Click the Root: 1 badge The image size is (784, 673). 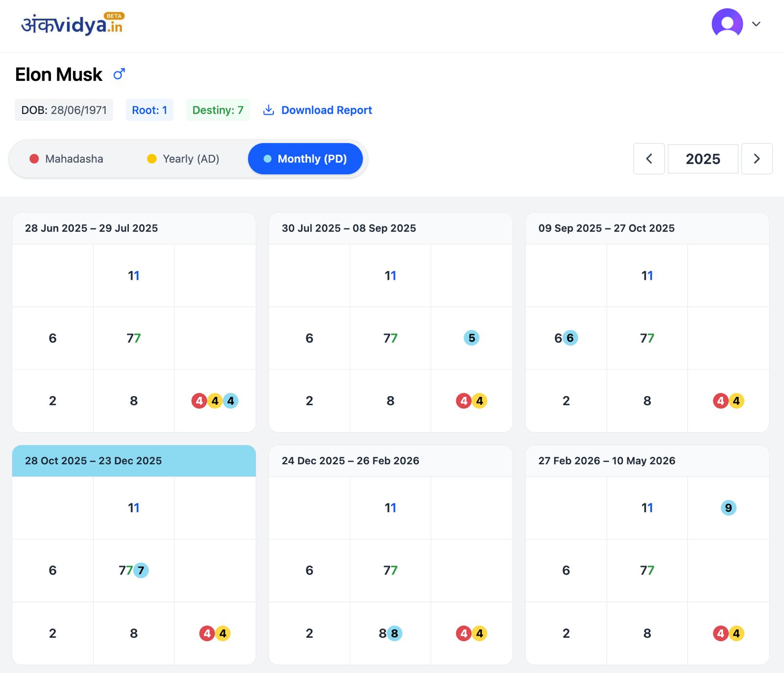[x=149, y=110]
